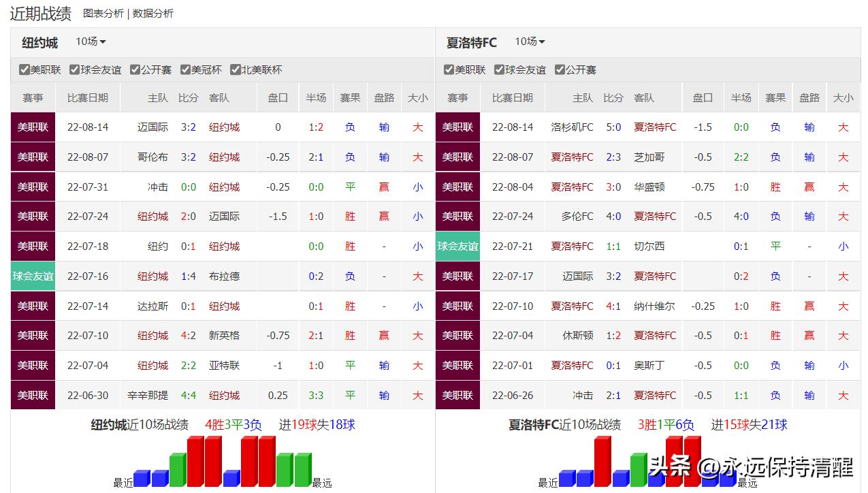The height and width of the screenshot is (493, 868).
Task: Click 进19球失18球 stat
Action: click(317, 425)
